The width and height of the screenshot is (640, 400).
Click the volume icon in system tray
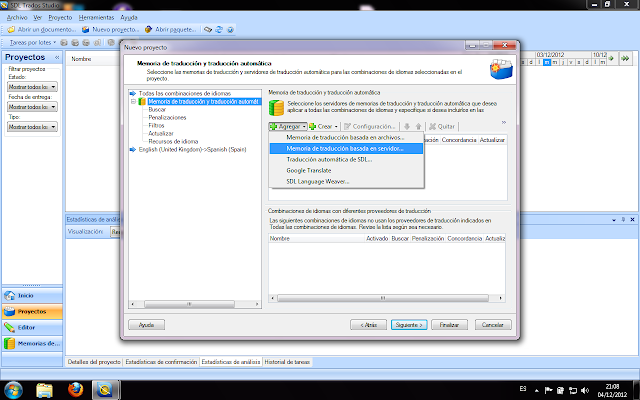click(x=585, y=390)
